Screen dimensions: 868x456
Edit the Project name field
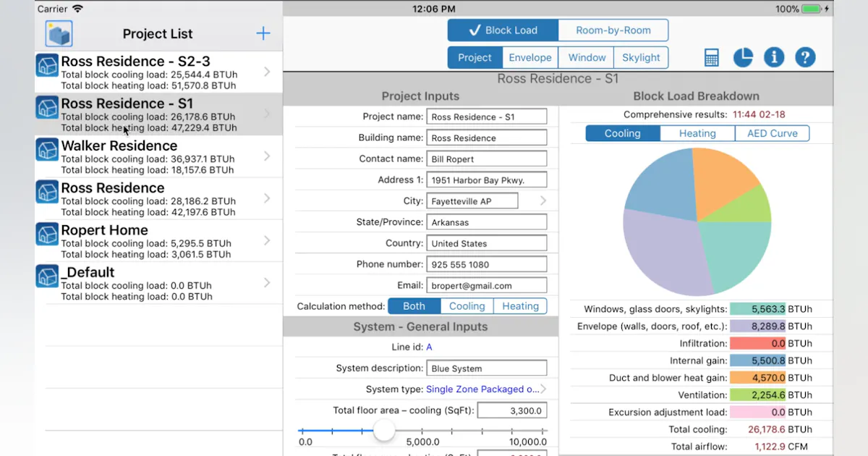point(487,117)
